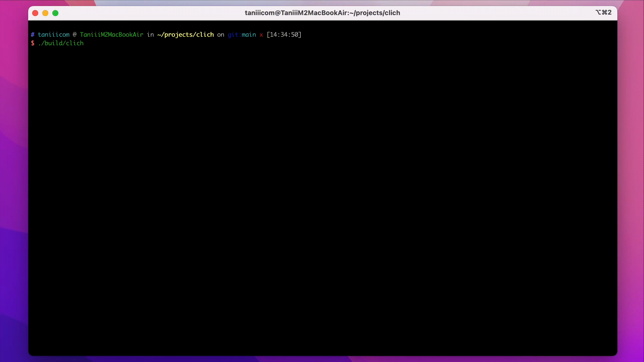Image resolution: width=644 pixels, height=362 pixels.
Task: Click the ⌥⌘2 tab shortcut badge
Action: (x=604, y=12)
